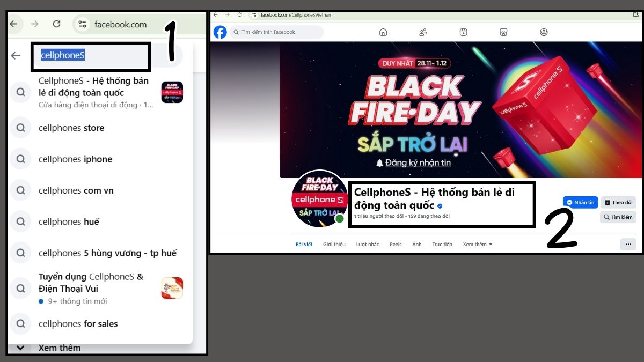This screenshot has width=644, height=362.
Task: Click search icon next to 'cellphones huế'
Action: tap(20, 221)
